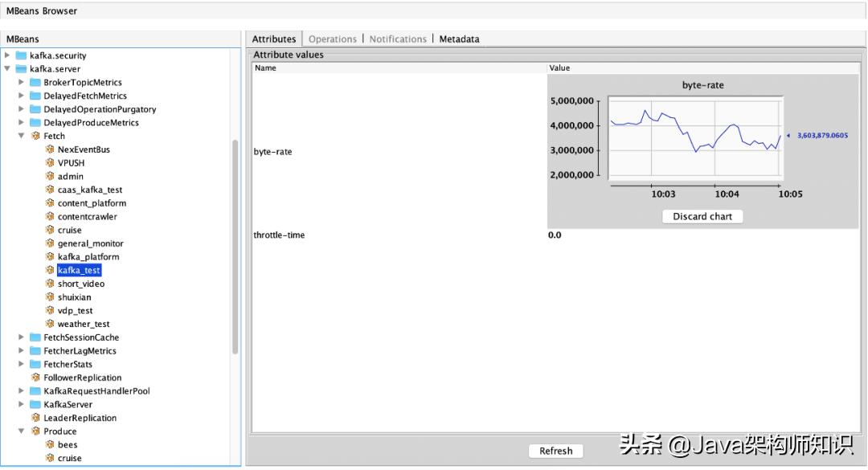
Task: Click the MBeans tree vertical scrollbar
Action: pyautogui.click(x=235, y=247)
